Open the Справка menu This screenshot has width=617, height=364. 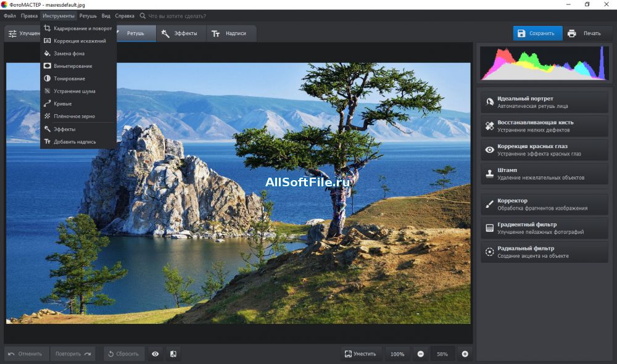pos(125,16)
